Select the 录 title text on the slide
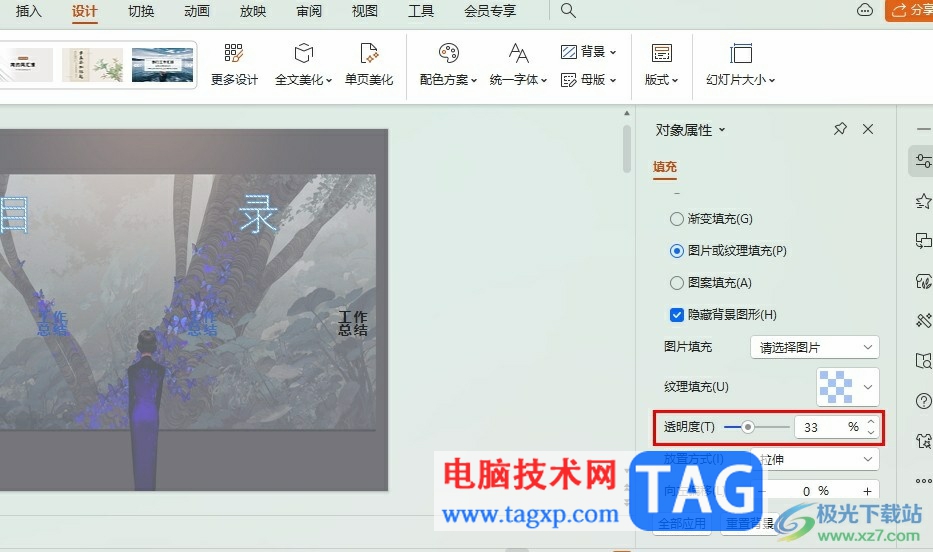933x552 pixels. coord(258,214)
